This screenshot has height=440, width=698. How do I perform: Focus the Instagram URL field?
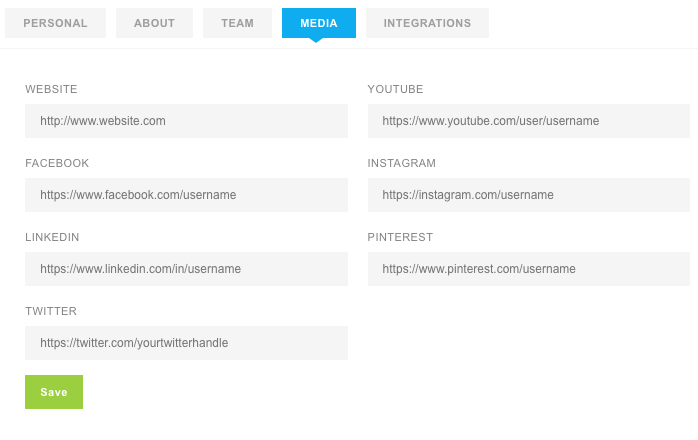point(529,195)
